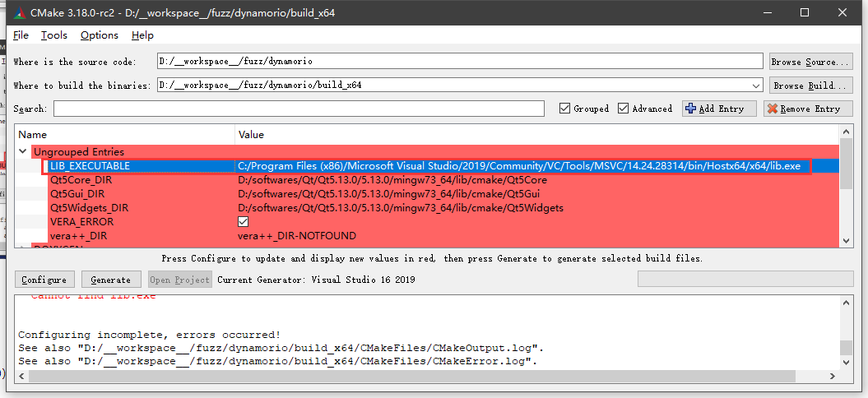Click 'Configuring incomplete, errors occurred!' text
The height and width of the screenshot is (398, 868).
[x=150, y=335]
